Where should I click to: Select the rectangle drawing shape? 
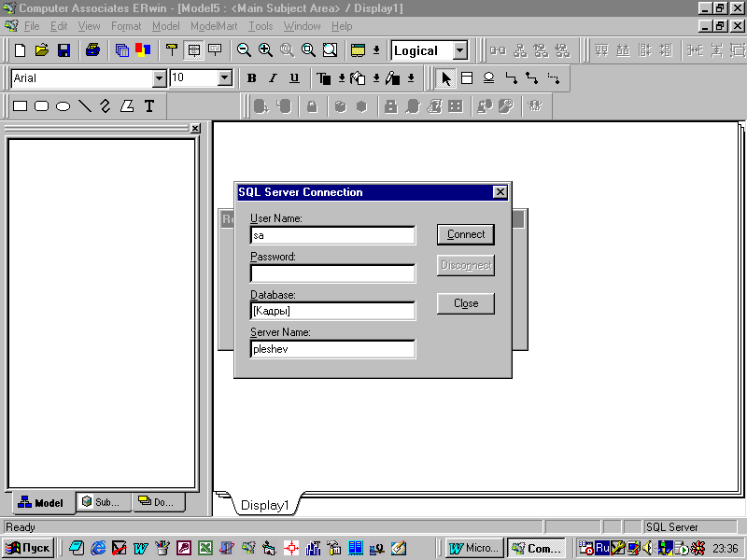pos(20,105)
